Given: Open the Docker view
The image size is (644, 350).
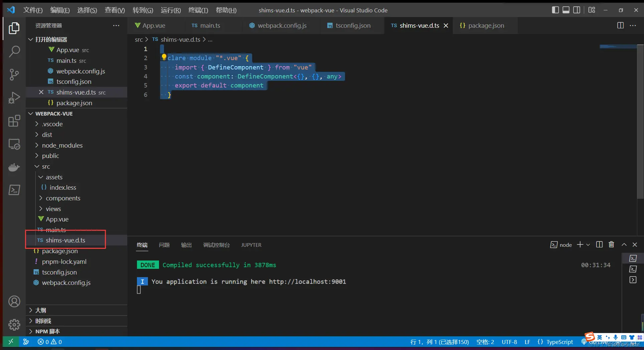Looking at the screenshot, I should 14,167.
